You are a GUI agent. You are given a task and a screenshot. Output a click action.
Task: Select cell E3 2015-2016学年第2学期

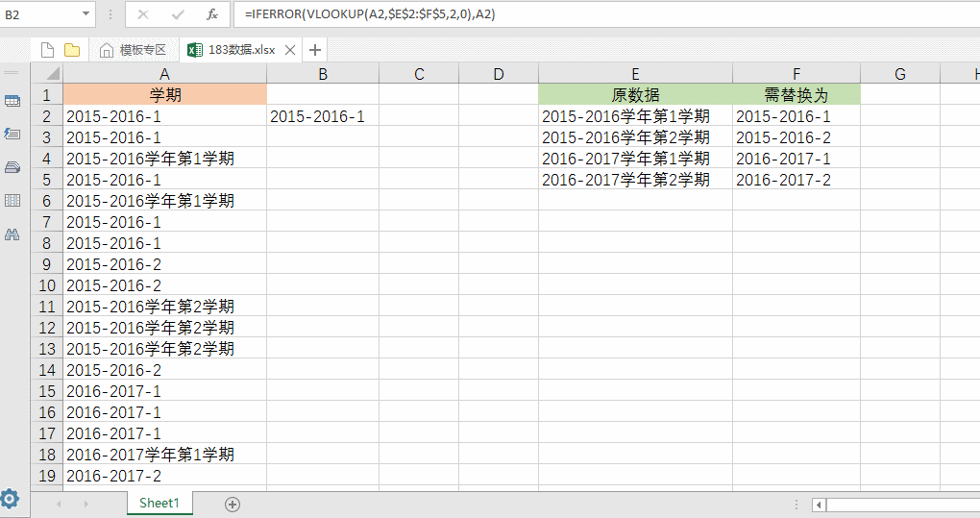pos(636,136)
